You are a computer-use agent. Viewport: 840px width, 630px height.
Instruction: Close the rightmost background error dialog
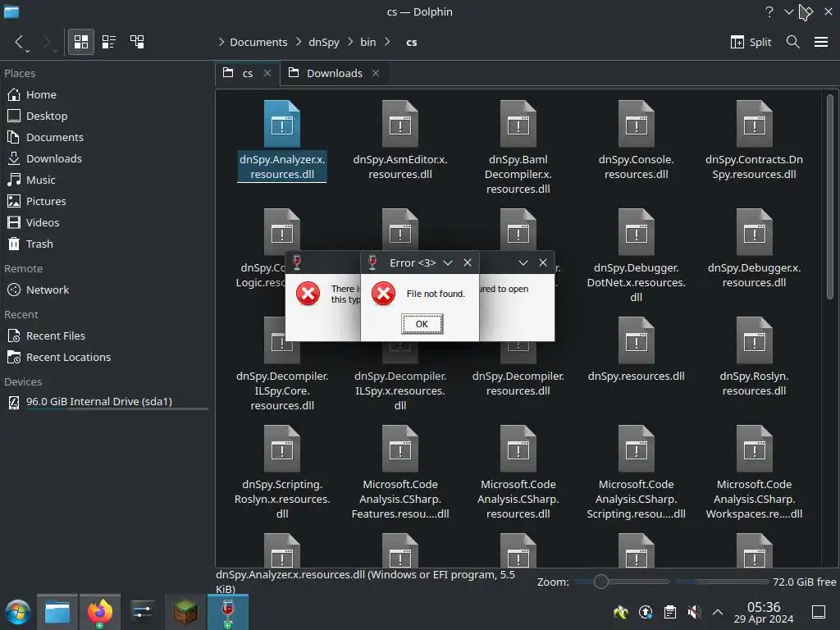543,262
